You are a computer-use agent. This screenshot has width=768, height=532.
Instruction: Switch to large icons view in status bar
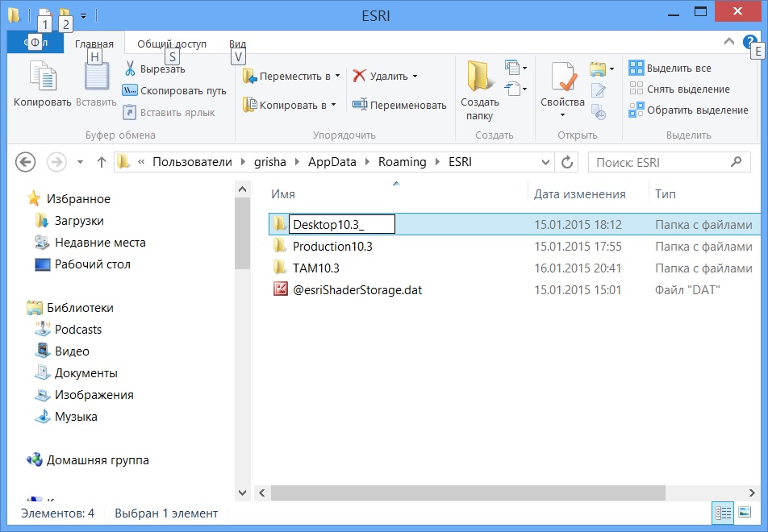coord(745,513)
